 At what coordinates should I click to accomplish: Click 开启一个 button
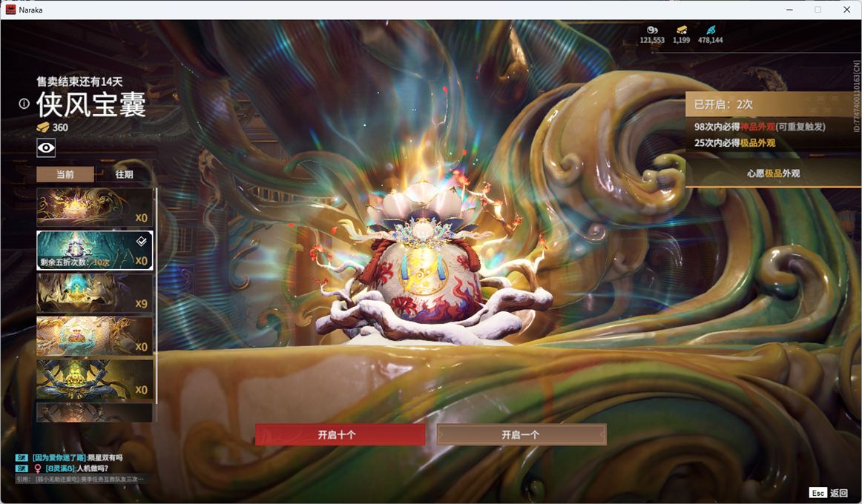(x=522, y=434)
